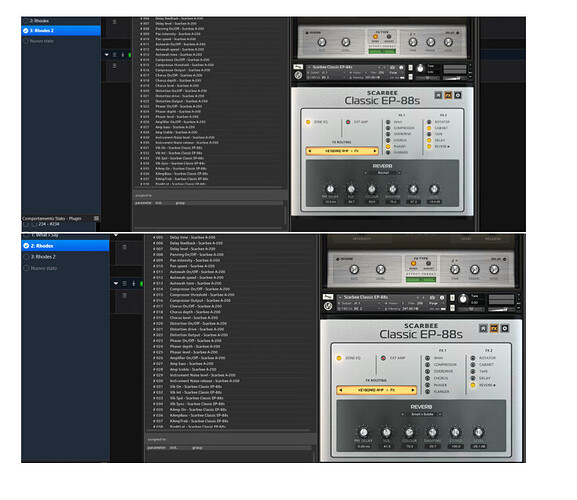Toggle Cabinet effect in upper screenshot

pyautogui.click(x=429, y=128)
